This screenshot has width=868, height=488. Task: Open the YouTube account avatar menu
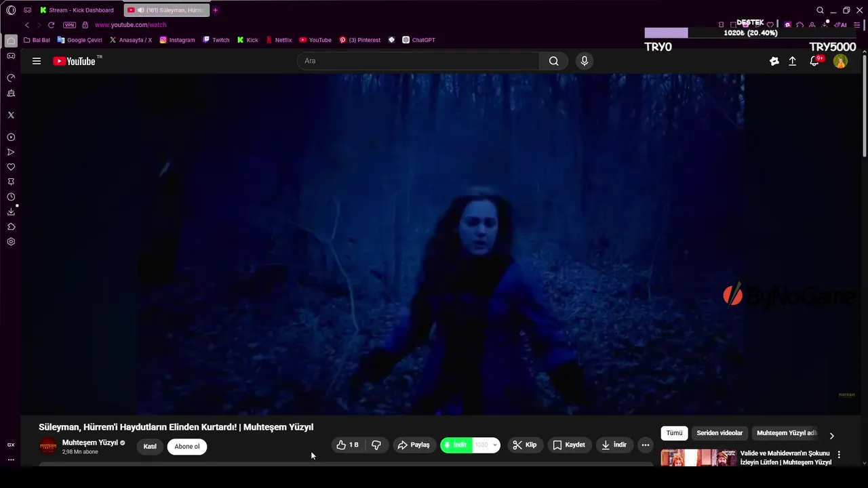pyautogui.click(x=840, y=61)
